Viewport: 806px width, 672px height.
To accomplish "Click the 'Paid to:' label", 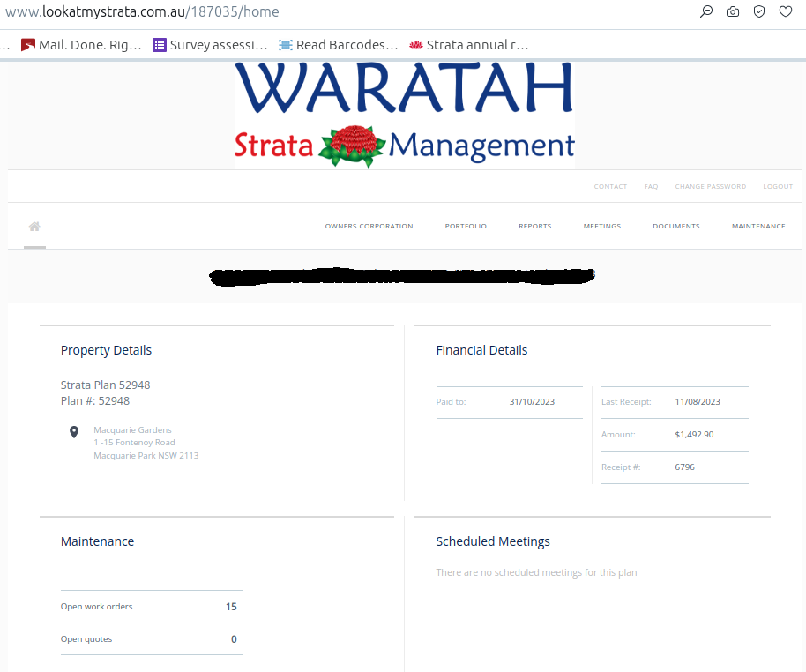I will tap(451, 402).
